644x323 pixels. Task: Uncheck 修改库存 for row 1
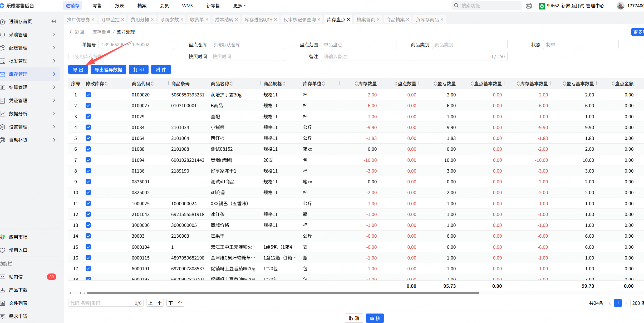pos(88,95)
